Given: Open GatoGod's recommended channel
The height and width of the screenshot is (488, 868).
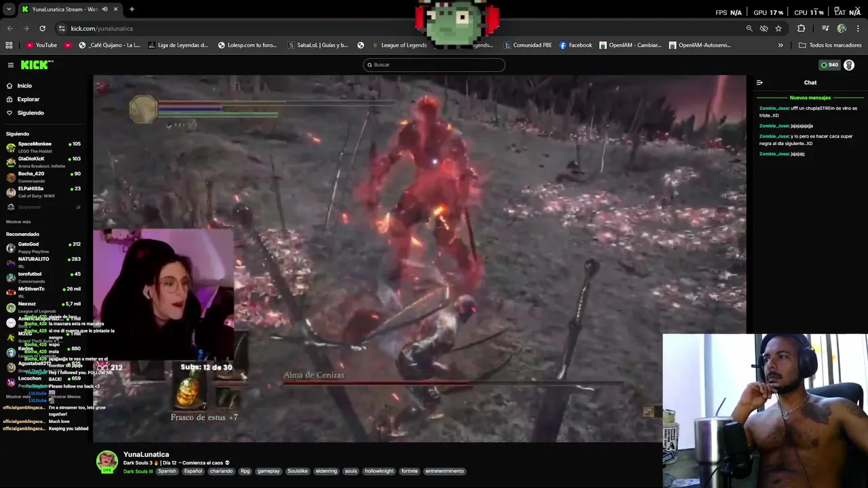Looking at the screenshot, I should (x=43, y=247).
